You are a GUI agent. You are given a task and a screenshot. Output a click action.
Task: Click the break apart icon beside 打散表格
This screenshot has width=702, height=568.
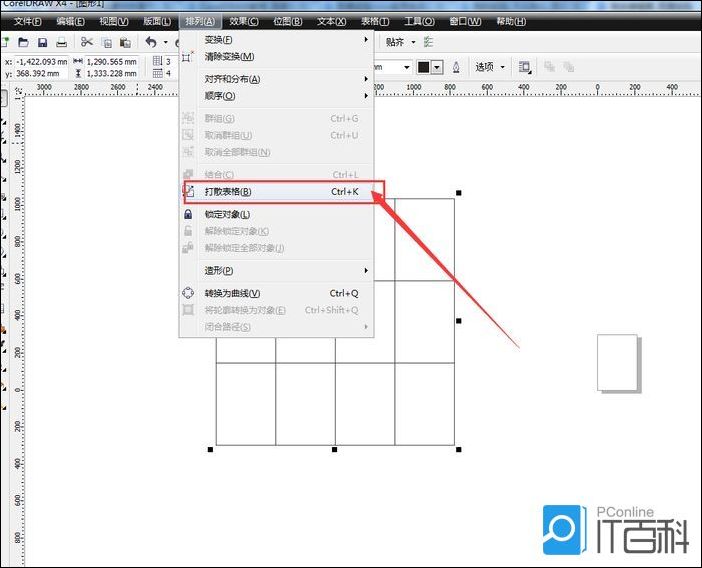coord(189,192)
